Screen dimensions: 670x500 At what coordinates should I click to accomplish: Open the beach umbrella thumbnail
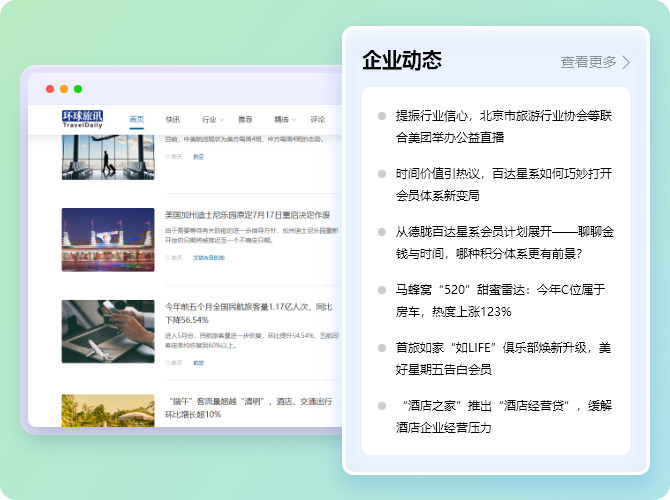(x=108, y=410)
